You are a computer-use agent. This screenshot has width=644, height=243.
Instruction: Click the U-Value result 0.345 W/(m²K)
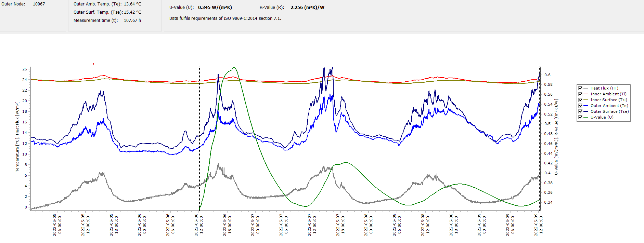coord(215,8)
